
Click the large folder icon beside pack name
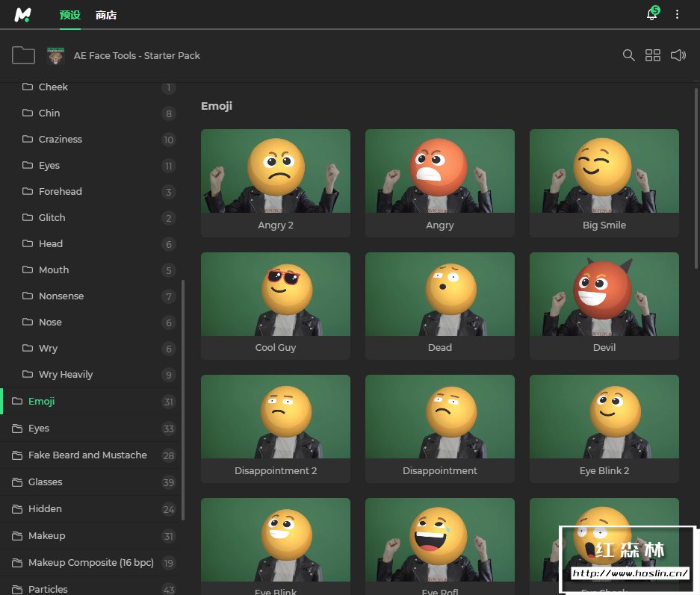(24, 55)
